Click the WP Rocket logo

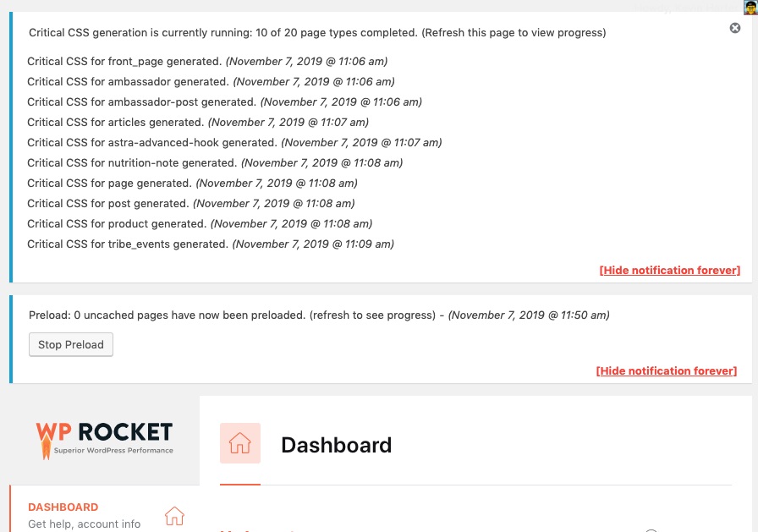(x=104, y=440)
